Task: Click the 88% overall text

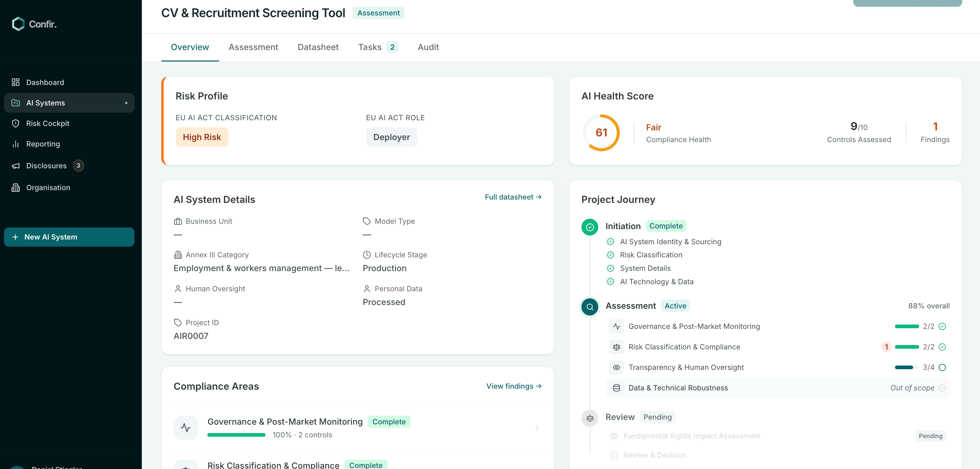Action: [929, 306]
